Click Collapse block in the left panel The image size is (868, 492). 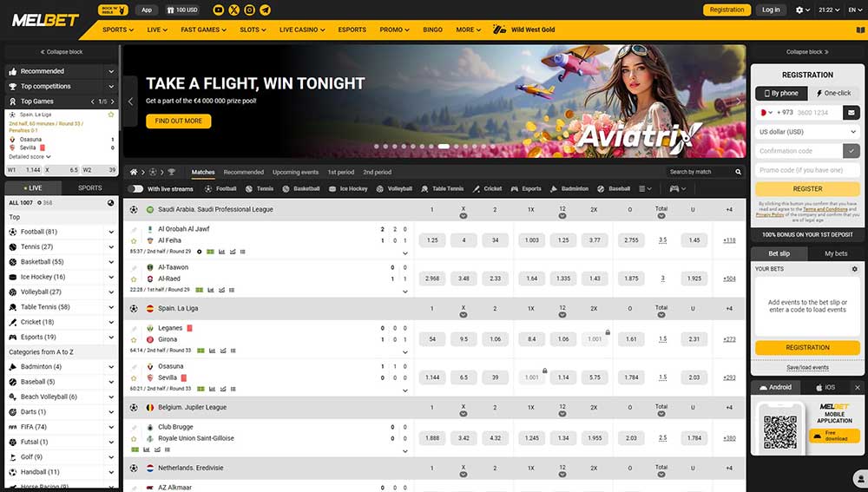(x=62, y=52)
